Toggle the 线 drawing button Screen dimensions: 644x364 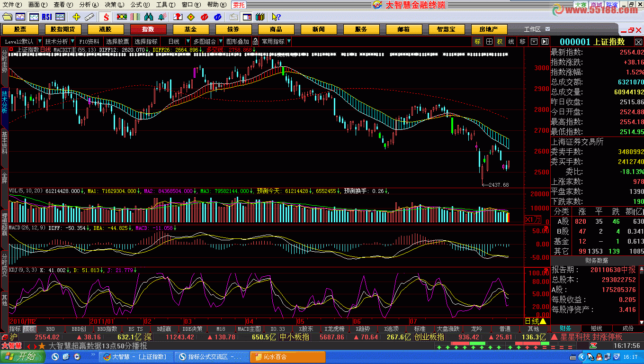(511, 42)
